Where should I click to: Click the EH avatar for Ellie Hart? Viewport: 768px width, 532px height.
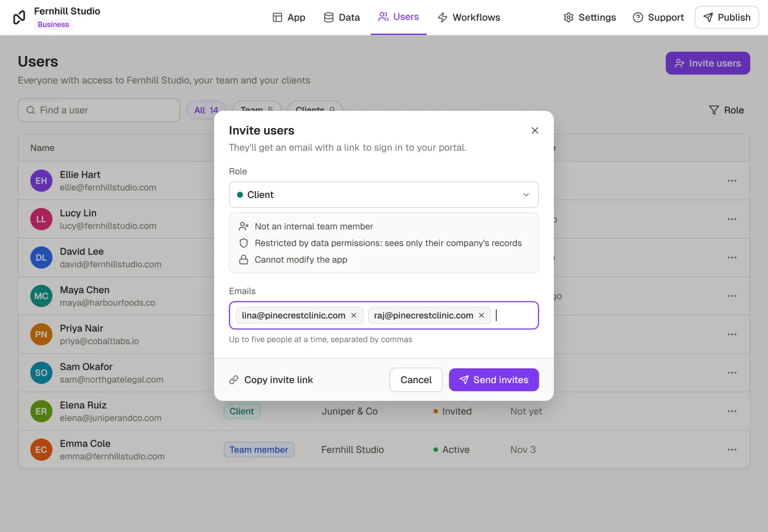tap(41, 181)
